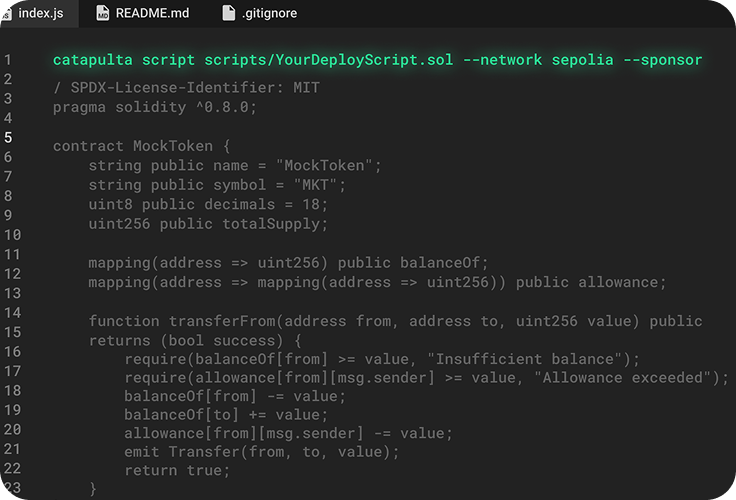
Task: Click the emit Transfer statement
Action: 261,452
